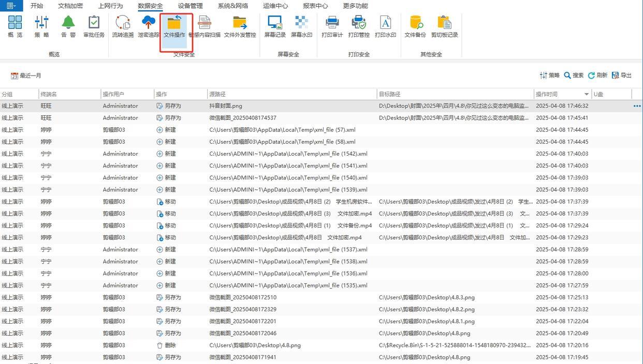
Task: Open 泄密追踪 cloud leak tracking
Action: [x=149, y=26]
